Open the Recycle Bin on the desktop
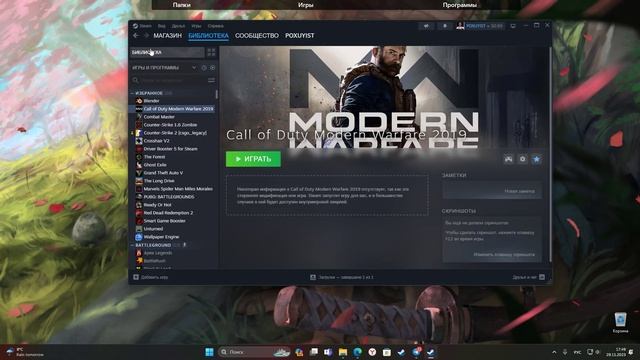640x360 pixels. coord(620,322)
